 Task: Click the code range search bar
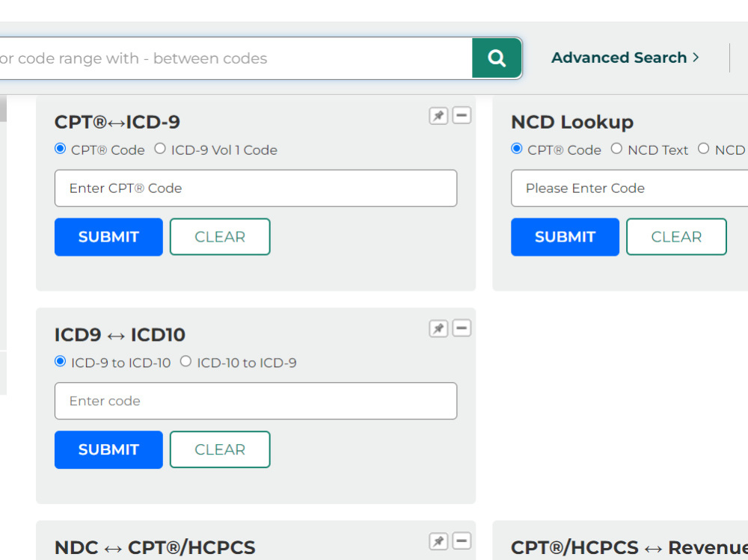[x=236, y=58]
